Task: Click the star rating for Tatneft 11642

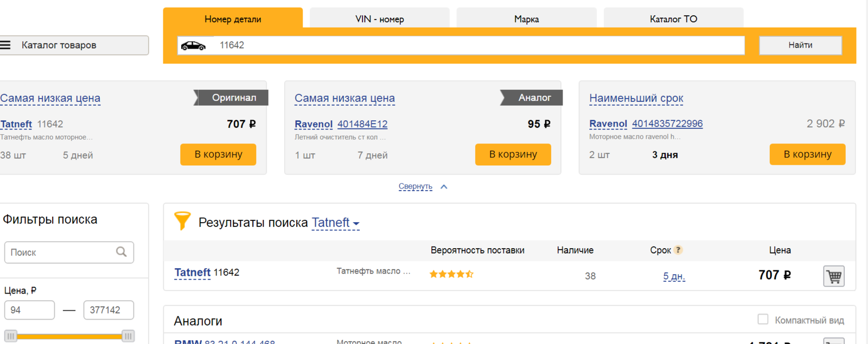Action: coord(451,274)
